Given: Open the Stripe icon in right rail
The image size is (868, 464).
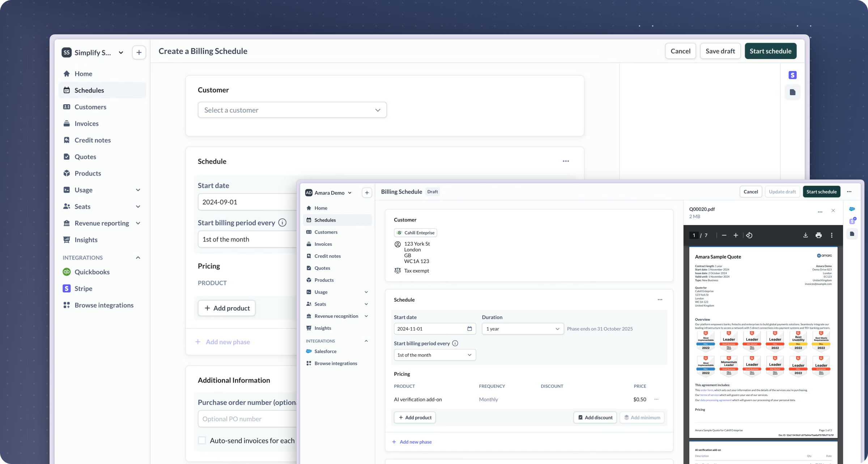Looking at the screenshot, I should tap(792, 75).
